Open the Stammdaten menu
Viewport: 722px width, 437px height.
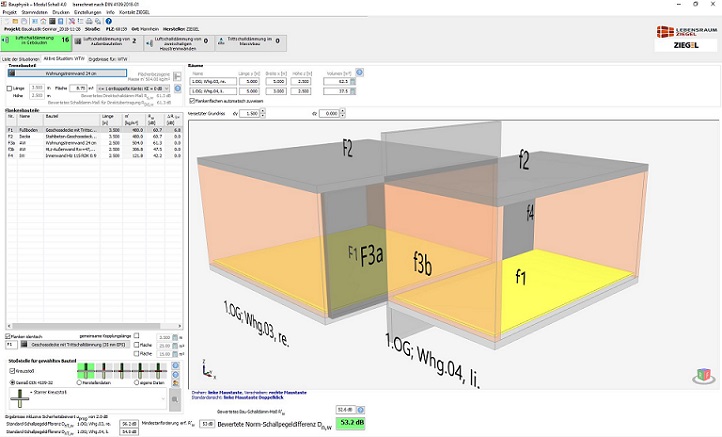coord(34,11)
